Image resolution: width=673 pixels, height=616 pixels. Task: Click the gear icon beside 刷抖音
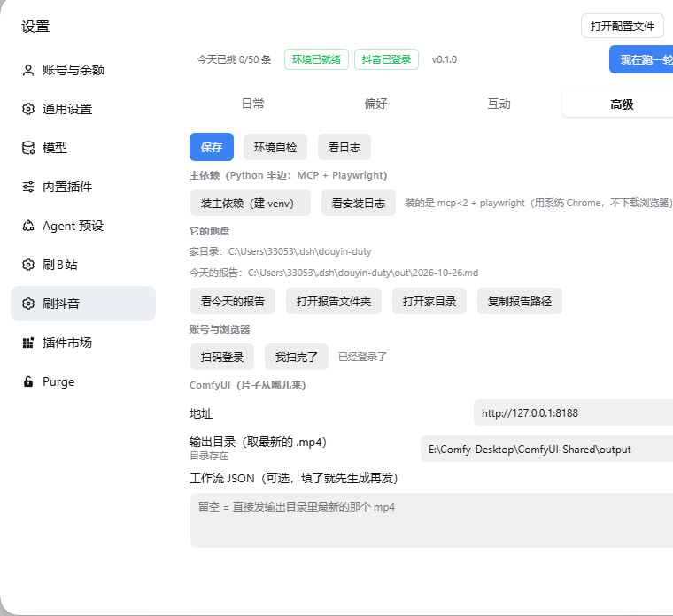28,304
